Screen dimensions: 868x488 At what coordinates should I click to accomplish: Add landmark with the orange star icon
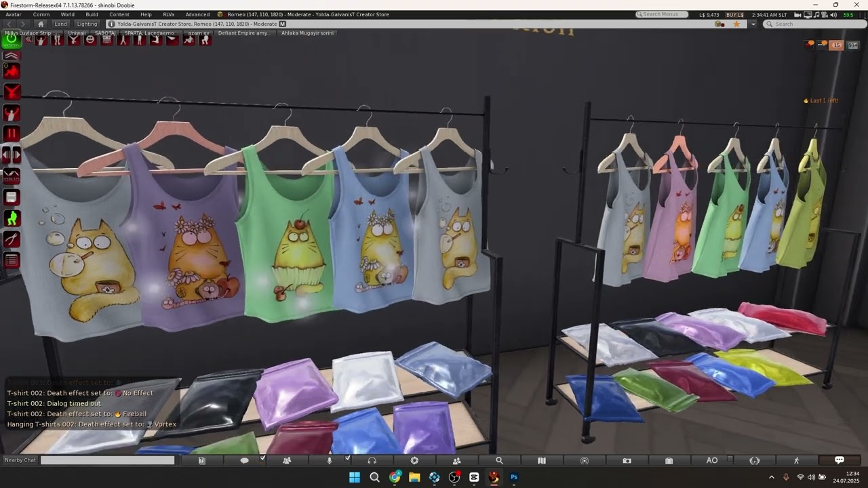click(x=736, y=24)
